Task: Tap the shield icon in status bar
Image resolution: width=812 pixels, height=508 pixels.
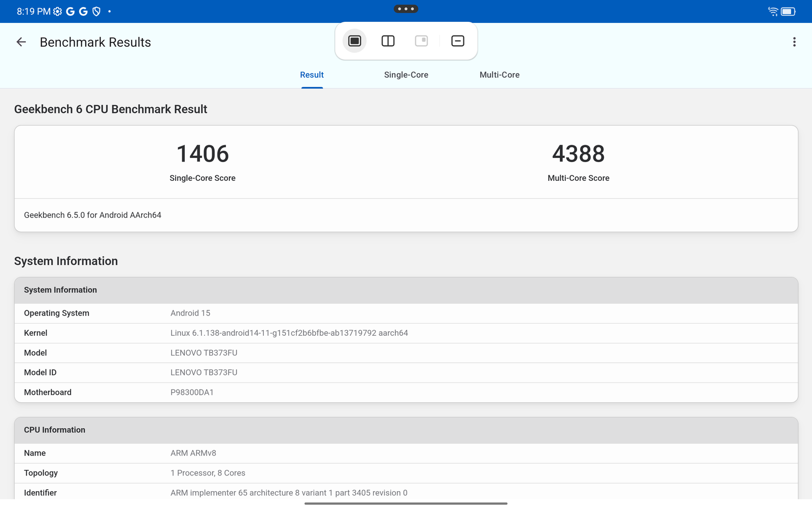Action: pyautogui.click(x=96, y=11)
